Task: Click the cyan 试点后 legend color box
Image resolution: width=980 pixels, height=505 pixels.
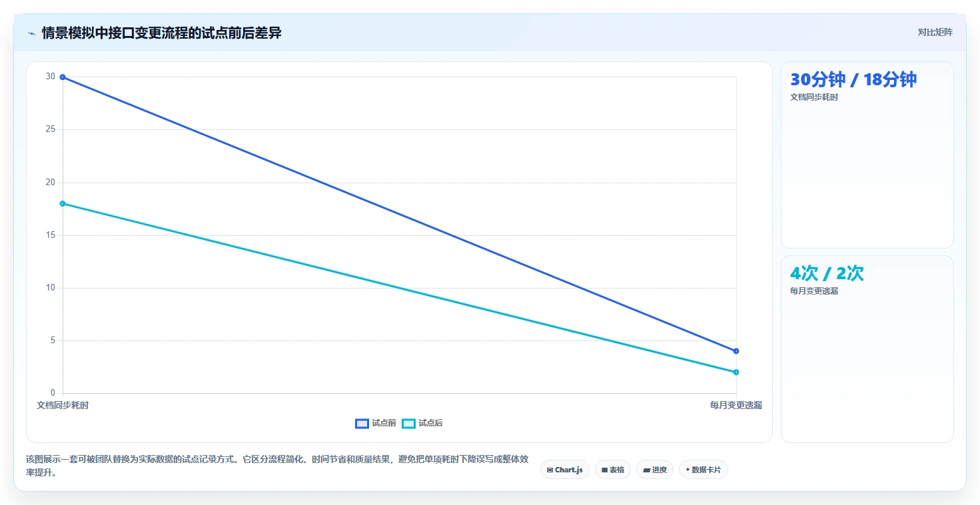Action: 408,423
